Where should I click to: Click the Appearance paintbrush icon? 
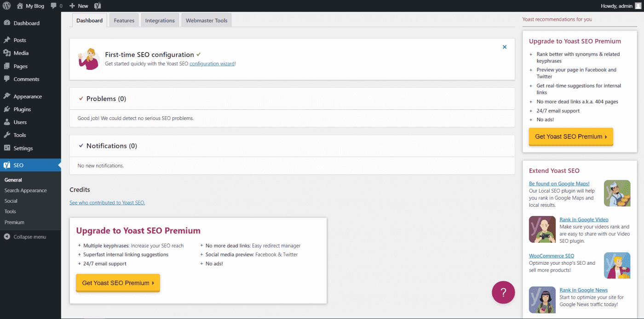pyautogui.click(x=7, y=97)
